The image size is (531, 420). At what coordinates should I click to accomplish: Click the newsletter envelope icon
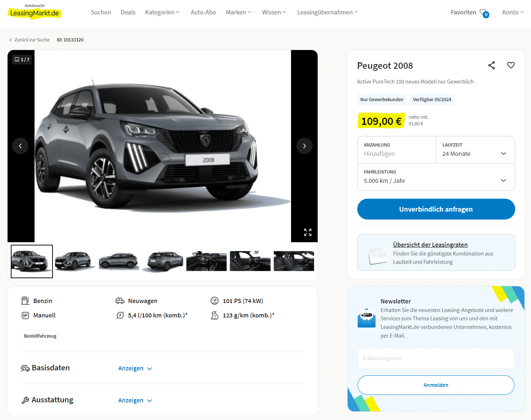pos(367,318)
